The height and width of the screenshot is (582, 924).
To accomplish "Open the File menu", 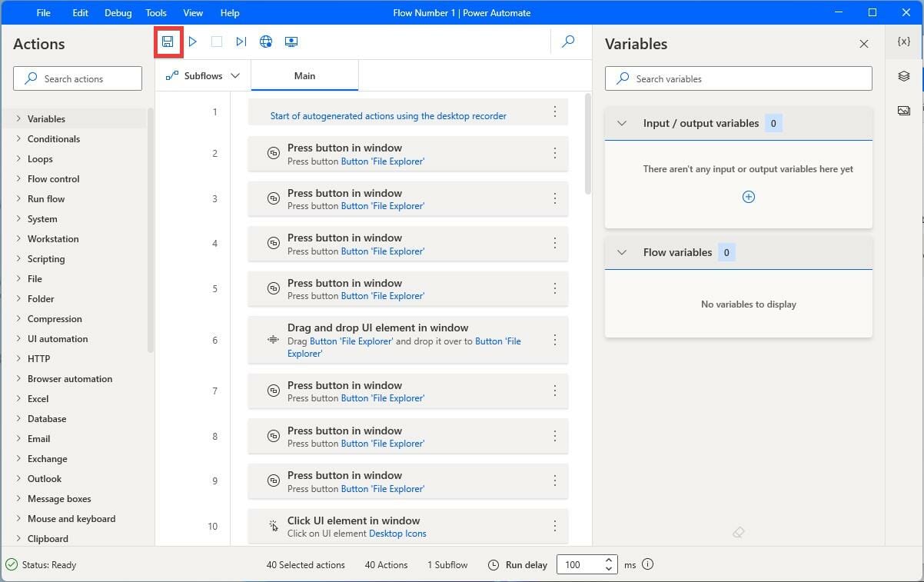I will (44, 13).
